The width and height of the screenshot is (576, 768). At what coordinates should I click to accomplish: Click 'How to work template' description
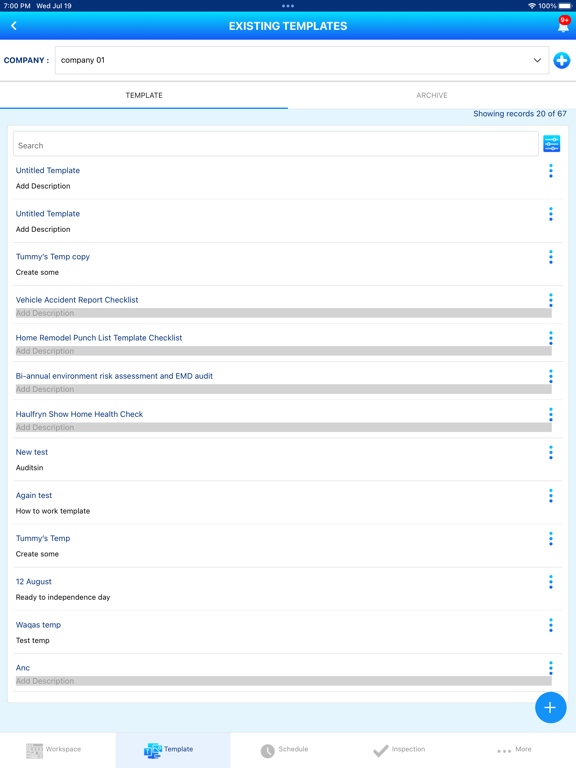click(x=53, y=511)
